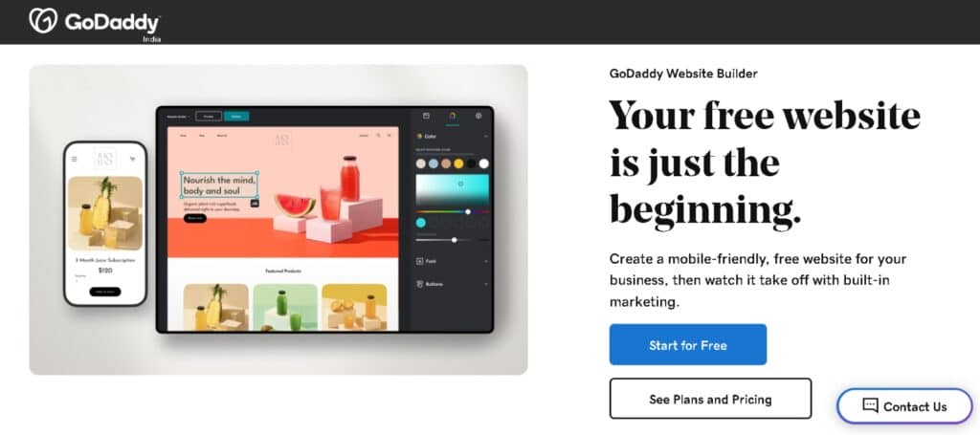
Task: Pick the yellow color swatch
Action: (458, 163)
